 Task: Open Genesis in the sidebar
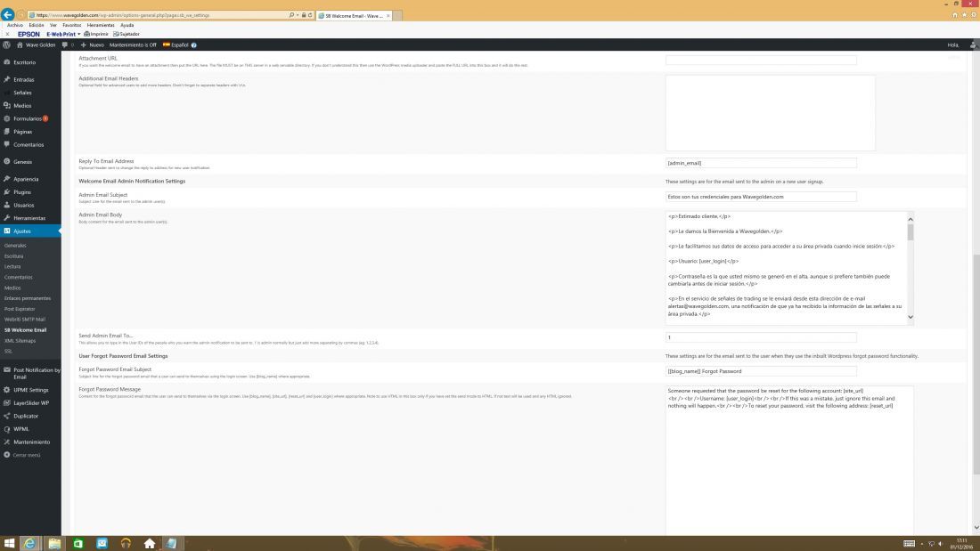pos(22,162)
